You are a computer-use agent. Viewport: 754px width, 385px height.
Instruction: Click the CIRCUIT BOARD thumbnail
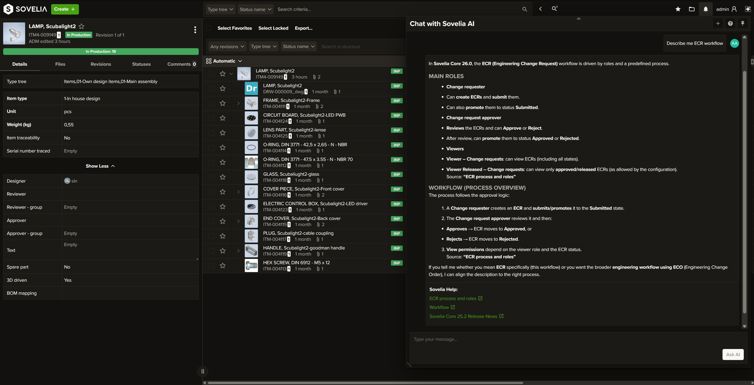click(x=251, y=118)
